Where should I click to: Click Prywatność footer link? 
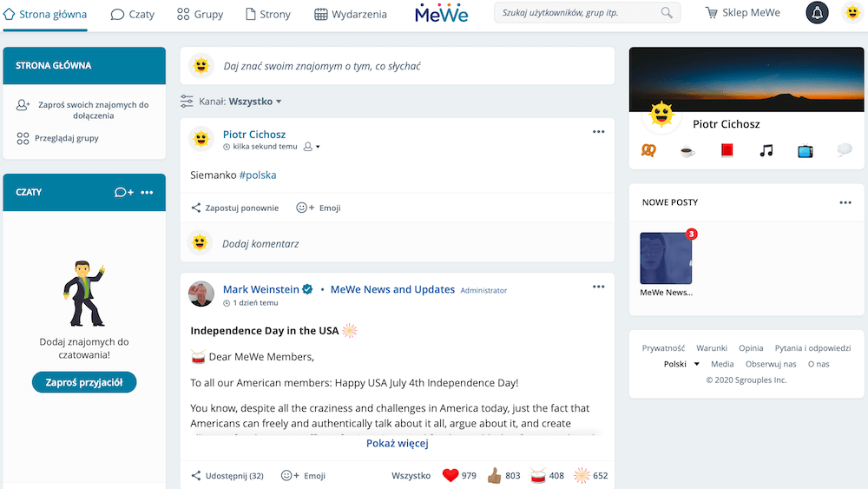pos(663,347)
